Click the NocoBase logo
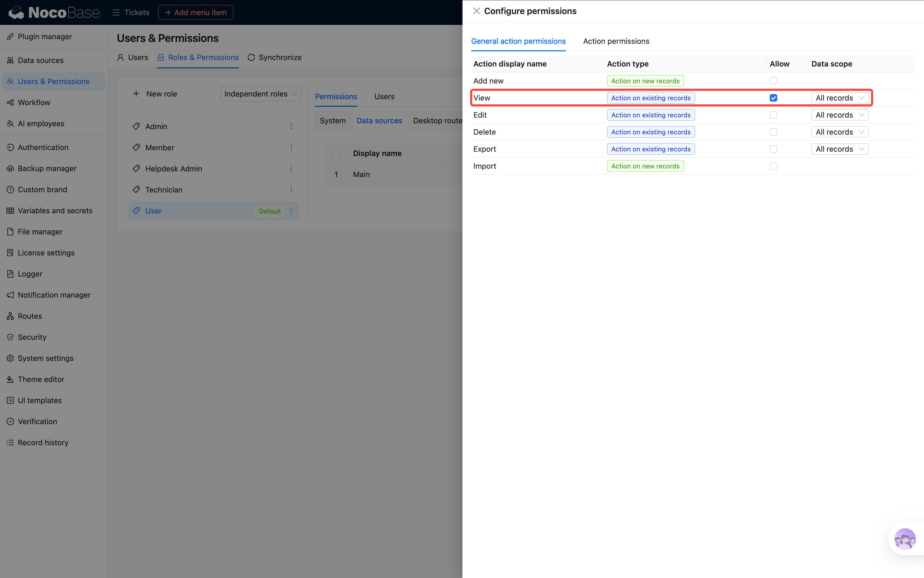Screen dimensions: 924x578 [x=54, y=13]
